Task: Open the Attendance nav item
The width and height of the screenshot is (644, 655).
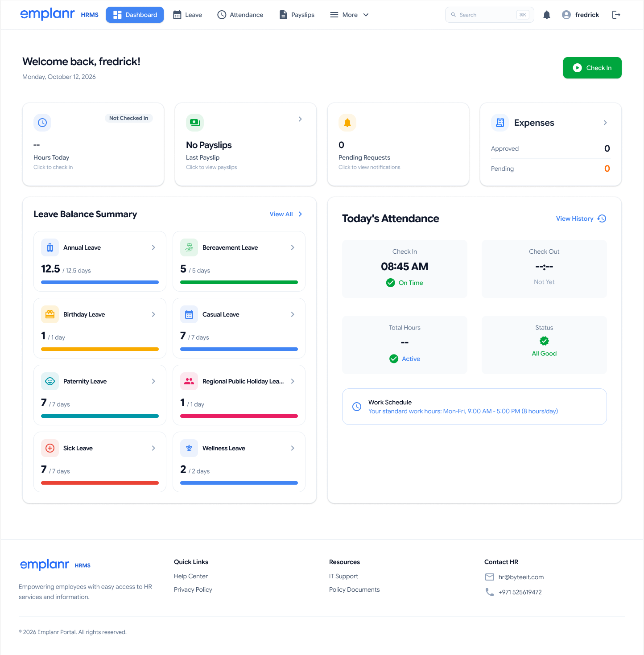Action: pyautogui.click(x=240, y=15)
